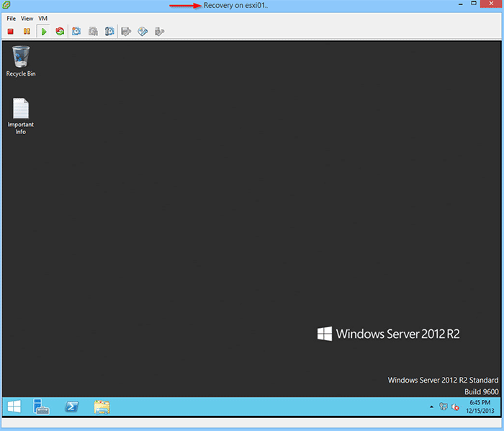Connect USB device toolbar icon
Viewport: 504px width, 431px height.
(x=159, y=31)
